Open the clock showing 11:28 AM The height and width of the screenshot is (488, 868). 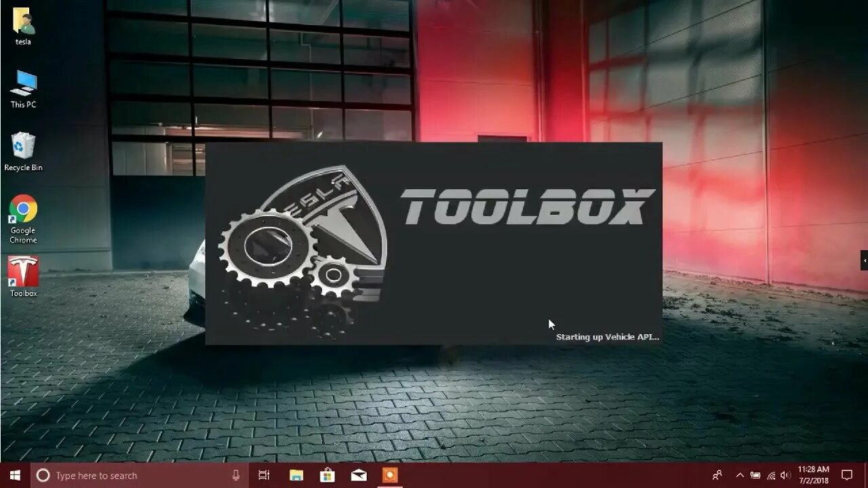[x=814, y=475]
